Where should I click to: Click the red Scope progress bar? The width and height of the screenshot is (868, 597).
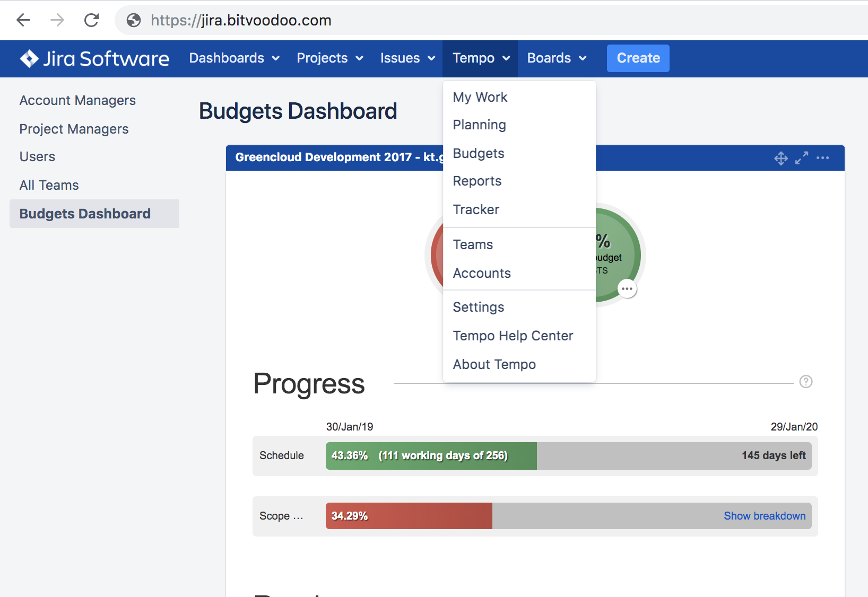(409, 516)
